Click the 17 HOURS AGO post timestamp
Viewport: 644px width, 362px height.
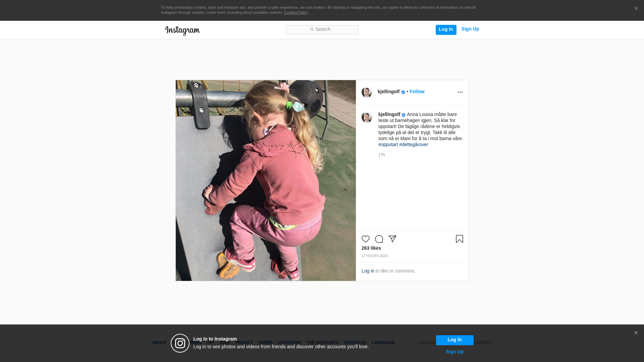374,256
